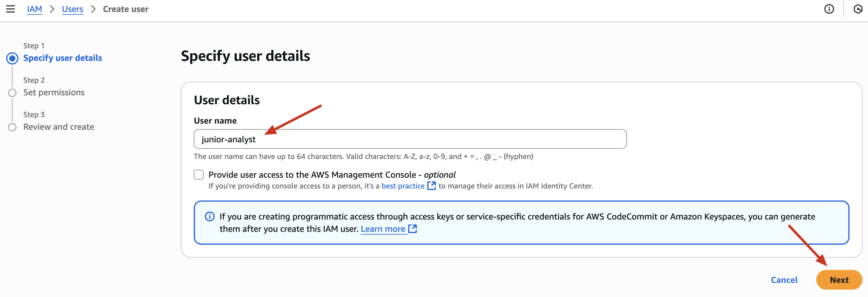The width and height of the screenshot is (868, 297).
Task: Click the Next button
Action: click(839, 279)
